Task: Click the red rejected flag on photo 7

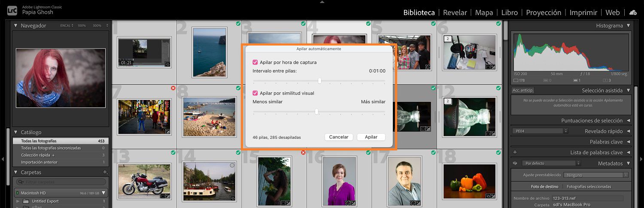Action: coord(173,88)
